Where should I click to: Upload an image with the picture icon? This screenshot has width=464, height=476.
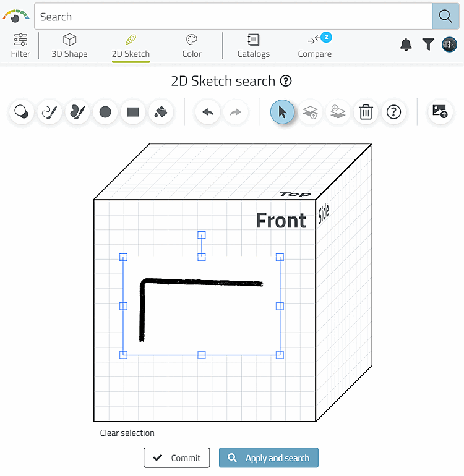pos(440,112)
